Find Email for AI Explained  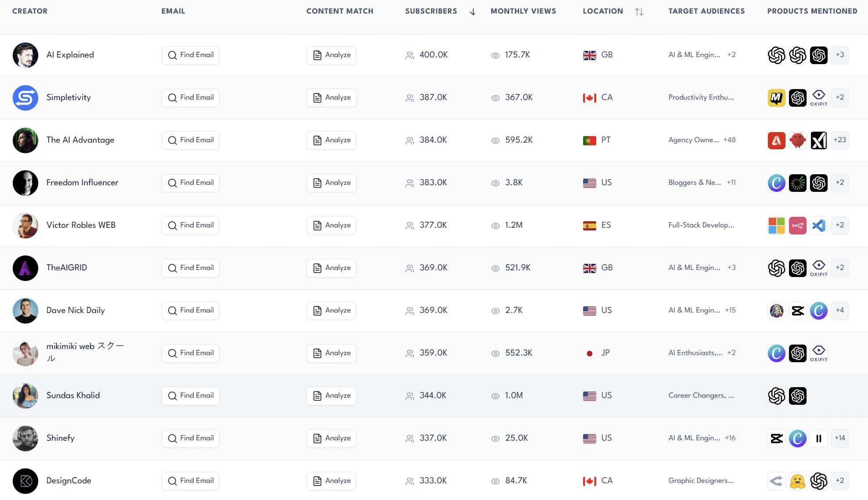click(191, 55)
